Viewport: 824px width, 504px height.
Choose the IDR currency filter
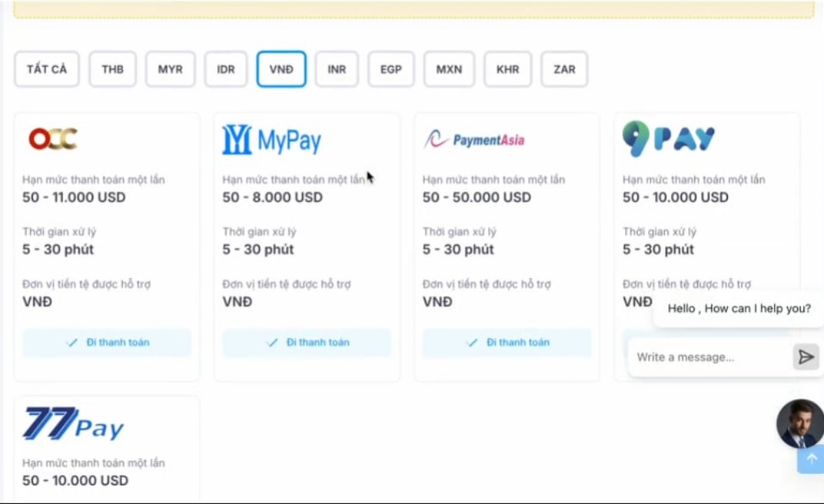pyautogui.click(x=226, y=69)
